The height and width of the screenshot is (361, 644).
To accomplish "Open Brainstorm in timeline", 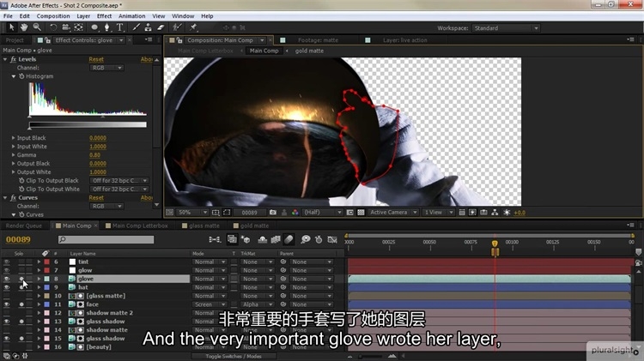I will click(x=305, y=239).
